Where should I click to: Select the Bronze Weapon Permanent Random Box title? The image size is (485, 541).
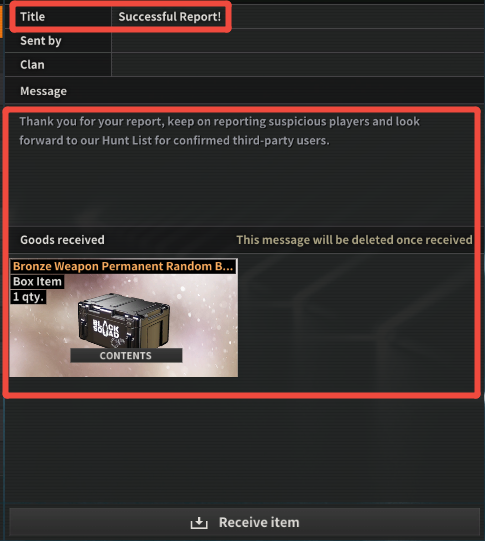click(x=123, y=266)
